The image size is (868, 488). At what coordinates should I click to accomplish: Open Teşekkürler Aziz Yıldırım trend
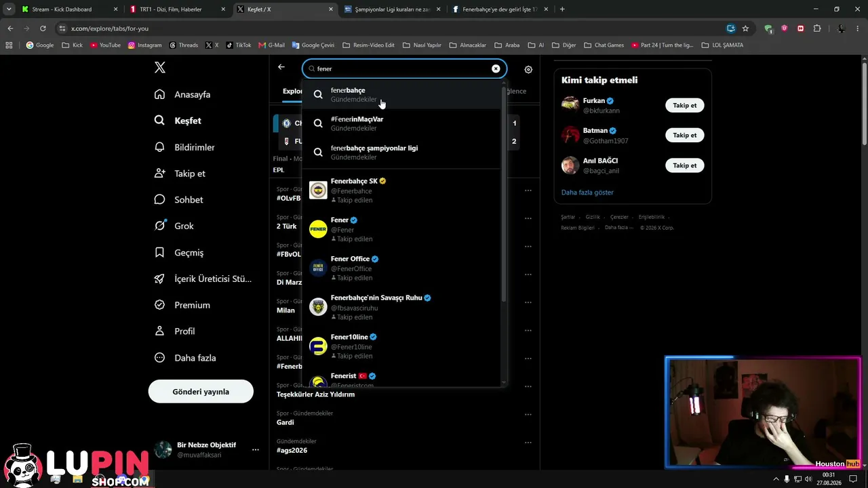tap(315, 394)
